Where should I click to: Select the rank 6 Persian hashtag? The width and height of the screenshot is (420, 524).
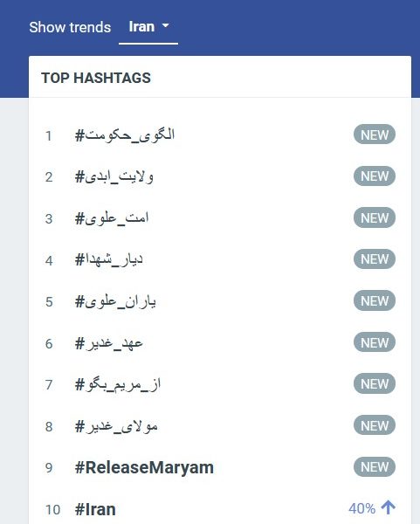click(x=109, y=343)
